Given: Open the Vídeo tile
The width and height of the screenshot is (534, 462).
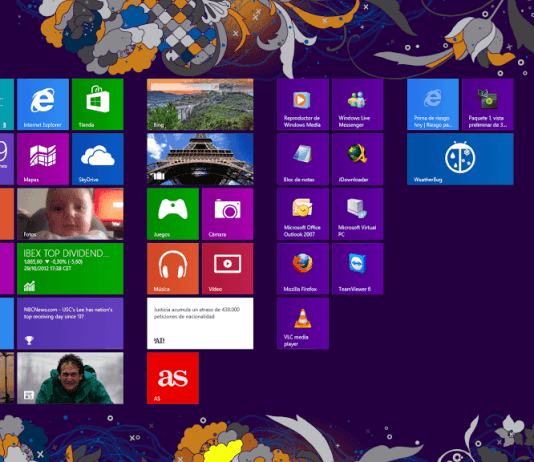Looking at the screenshot, I should 227,269.
